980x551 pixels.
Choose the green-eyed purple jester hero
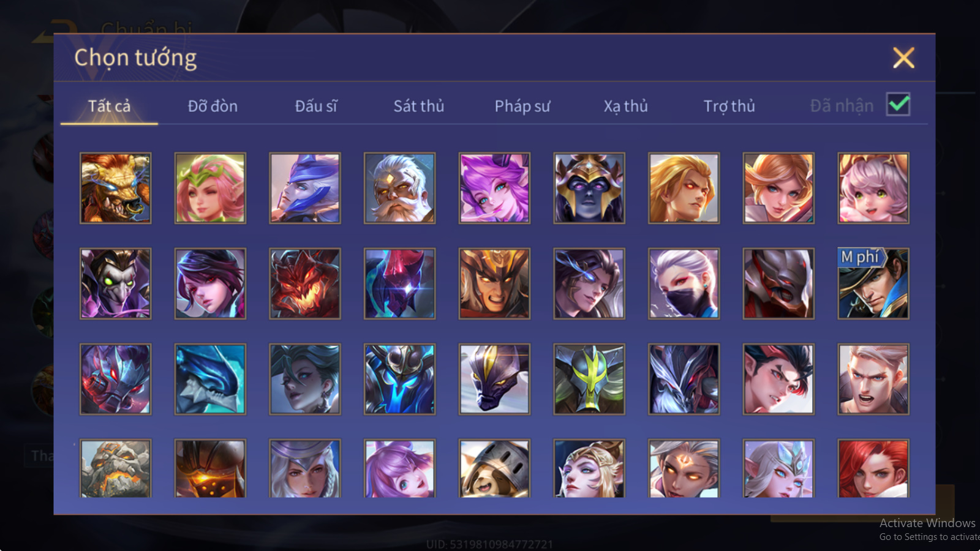(115, 283)
